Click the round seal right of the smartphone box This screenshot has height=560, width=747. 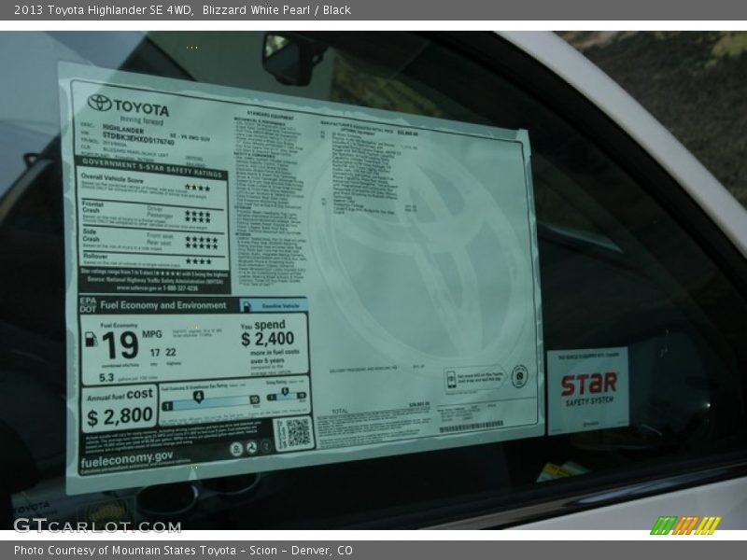[x=519, y=376]
